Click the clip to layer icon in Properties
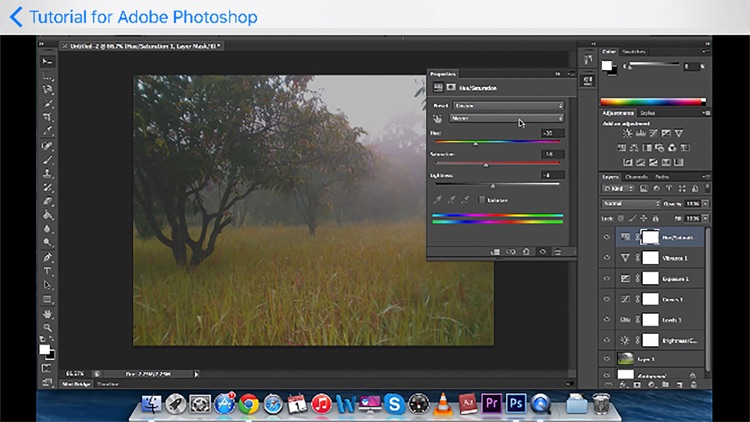This screenshot has height=422, width=750. [495, 252]
